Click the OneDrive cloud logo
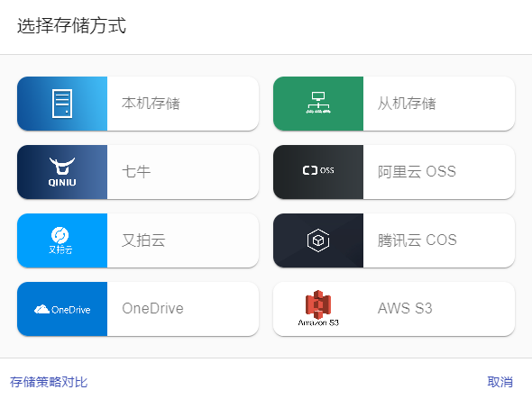 pos(62,309)
